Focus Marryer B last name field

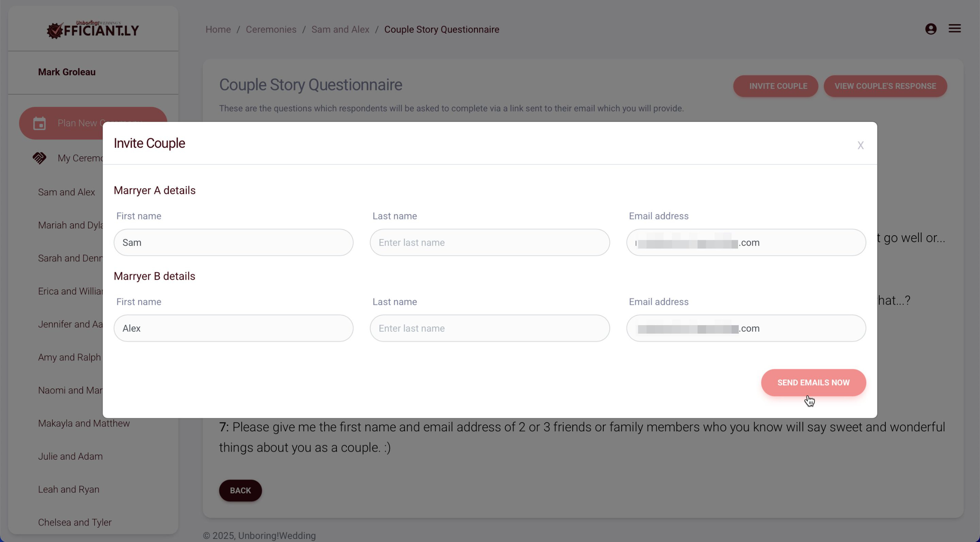pyautogui.click(x=489, y=328)
